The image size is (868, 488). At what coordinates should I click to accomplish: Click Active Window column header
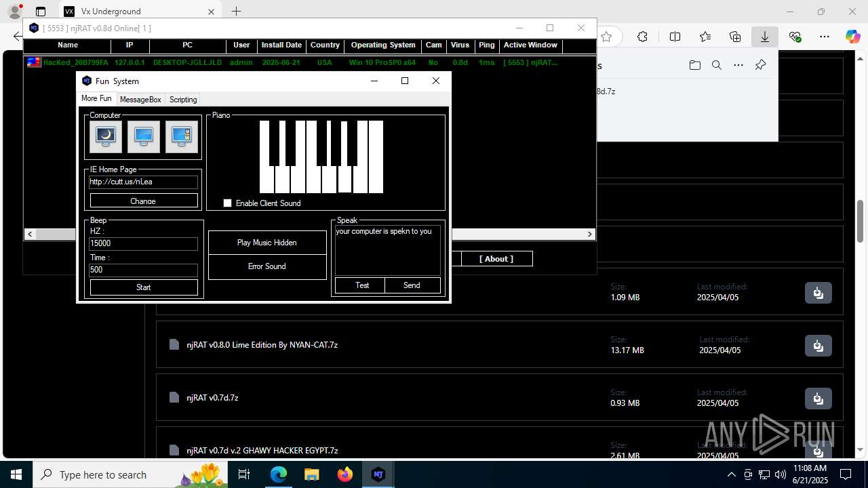[x=530, y=45]
